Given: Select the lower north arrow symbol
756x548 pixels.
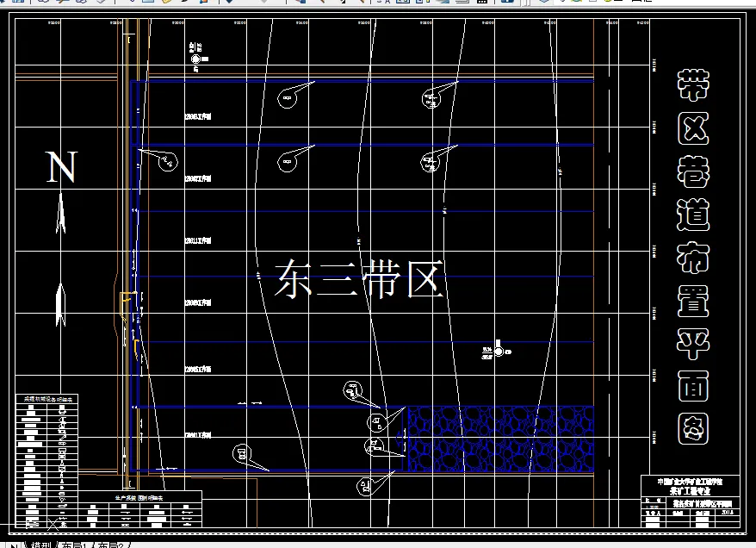Looking at the screenshot, I should [x=61, y=305].
